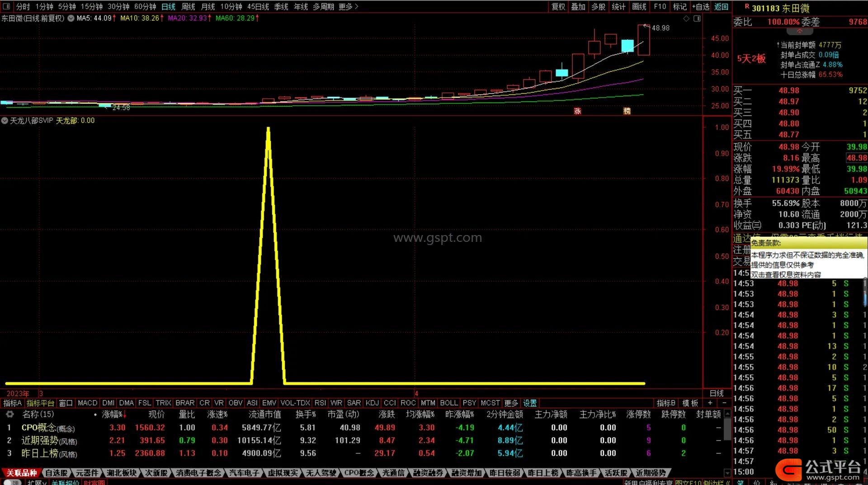868x485 pixels.
Task: Click the 榜 marker on the K-line chart
Action: (x=627, y=111)
